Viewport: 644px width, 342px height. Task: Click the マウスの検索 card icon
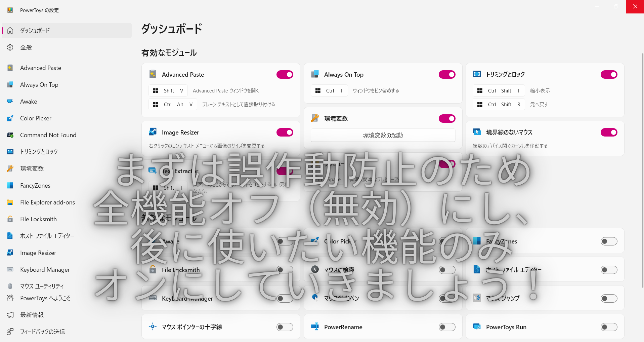(x=315, y=269)
